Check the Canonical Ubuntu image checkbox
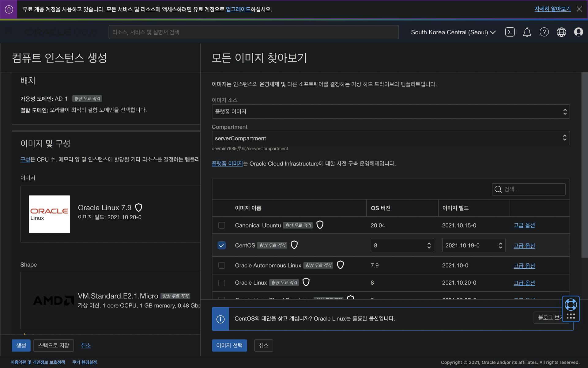The height and width of the screenshot is (368, 588). (x=221, y=225)
